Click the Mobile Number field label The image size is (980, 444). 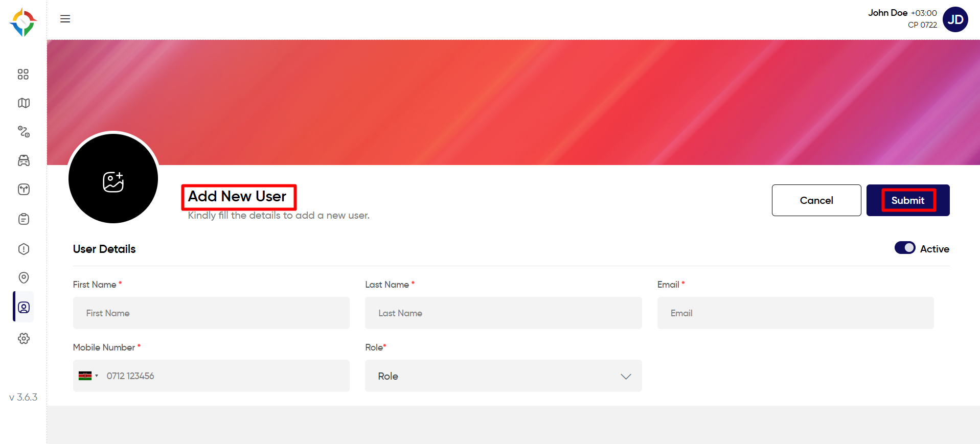coord(104,347)
